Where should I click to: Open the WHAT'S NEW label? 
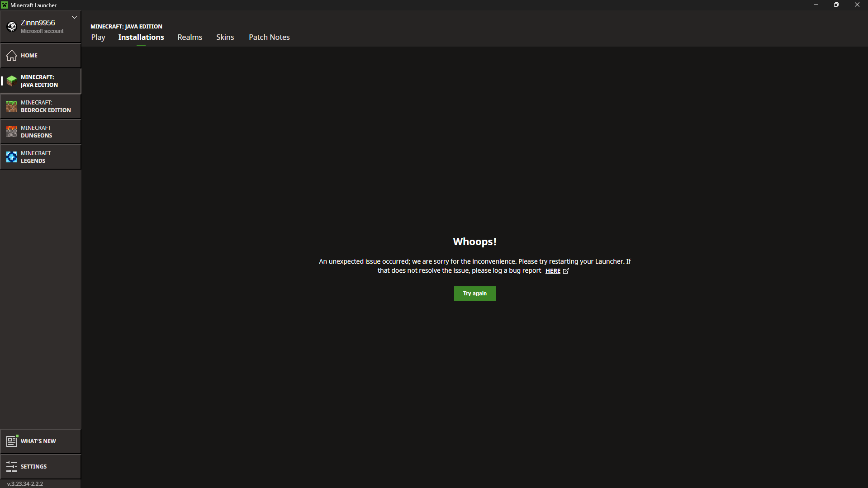[38, 441]
